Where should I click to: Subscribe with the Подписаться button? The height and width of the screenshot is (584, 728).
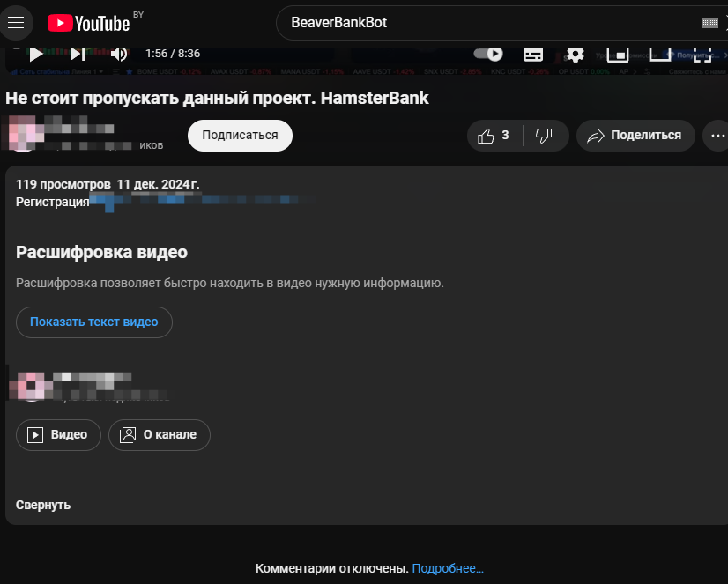[240, 136]
